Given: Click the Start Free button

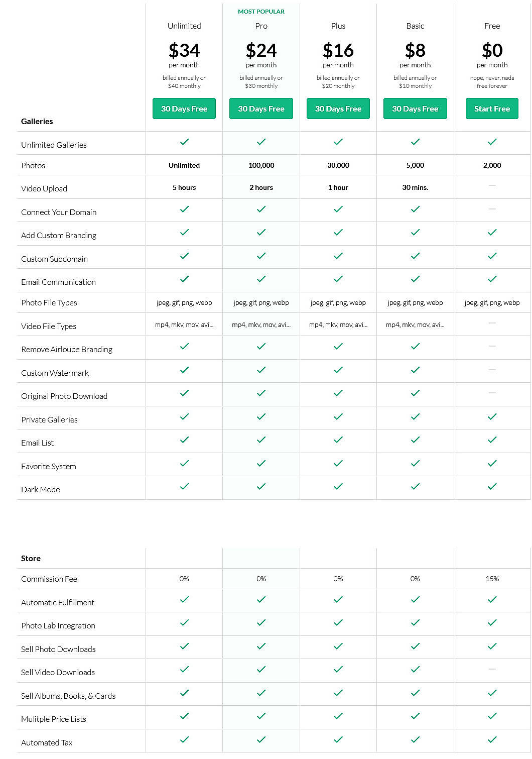Looking at the screenshot, I should tap(492, 109).
